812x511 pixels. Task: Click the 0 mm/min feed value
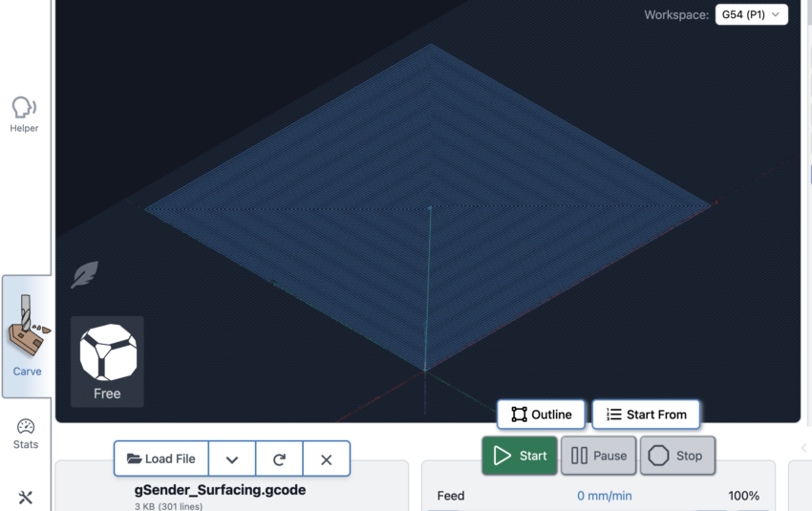605,496
